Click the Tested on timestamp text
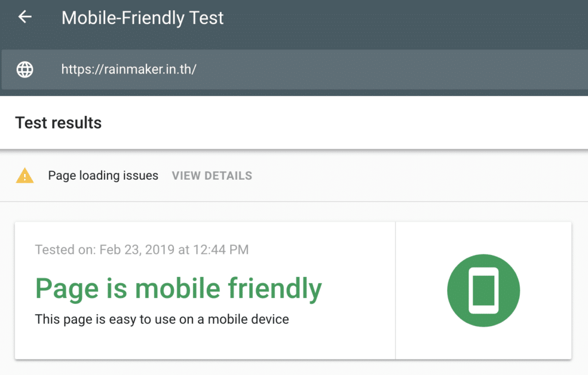Viewport: 588px width, 375px height. click(142, 250)
